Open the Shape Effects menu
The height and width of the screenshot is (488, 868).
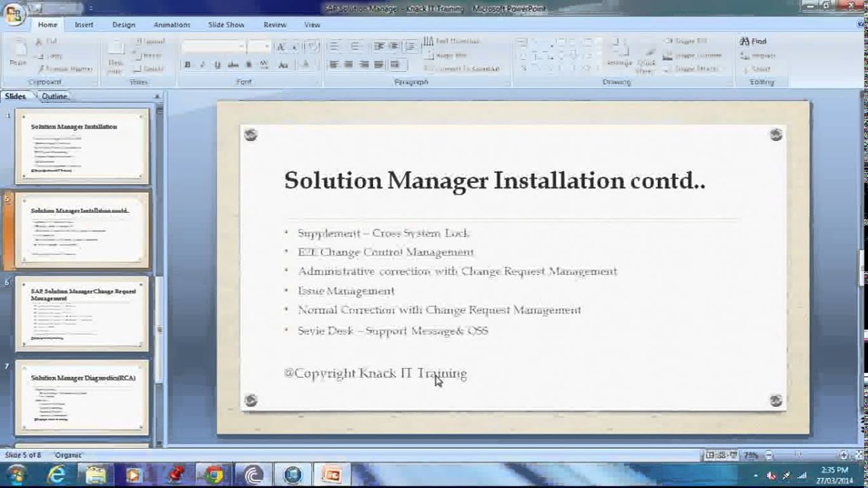tap(692, 69)
